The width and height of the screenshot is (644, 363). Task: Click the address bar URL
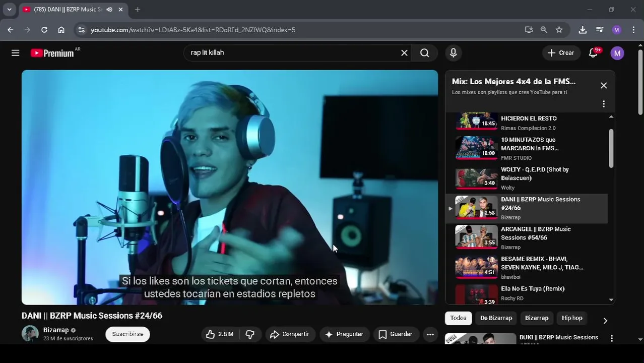click(x=193, y=30)
